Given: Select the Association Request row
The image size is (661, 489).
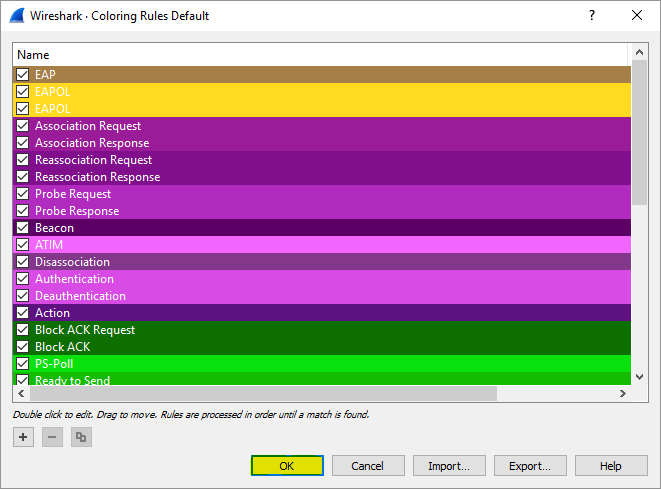Looking at the screenshot, I should [x=322, y=126].
